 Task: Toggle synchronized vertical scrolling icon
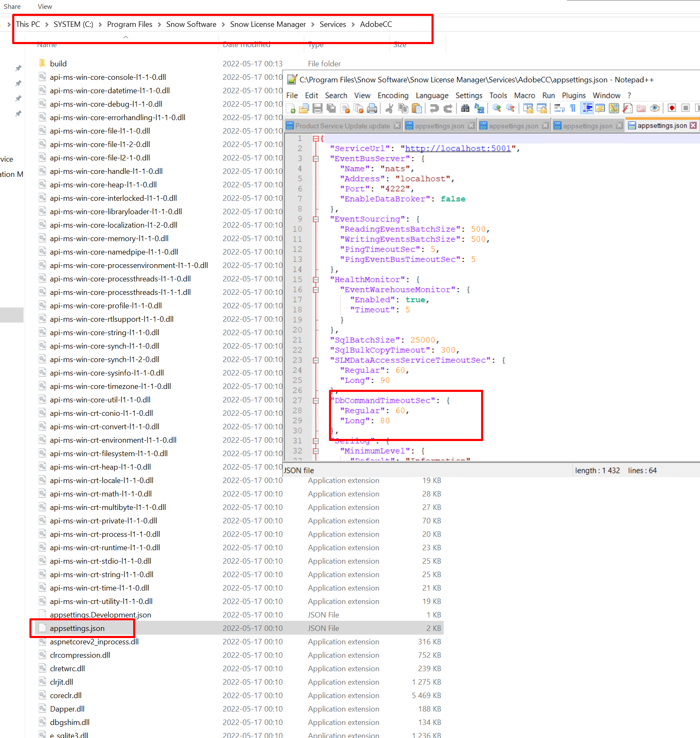click(x=528, y=108)
